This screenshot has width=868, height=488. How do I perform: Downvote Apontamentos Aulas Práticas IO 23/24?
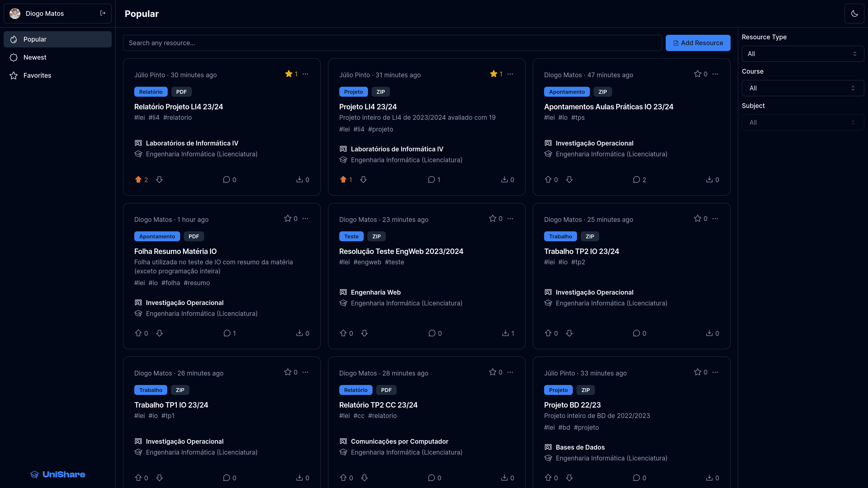569,180
